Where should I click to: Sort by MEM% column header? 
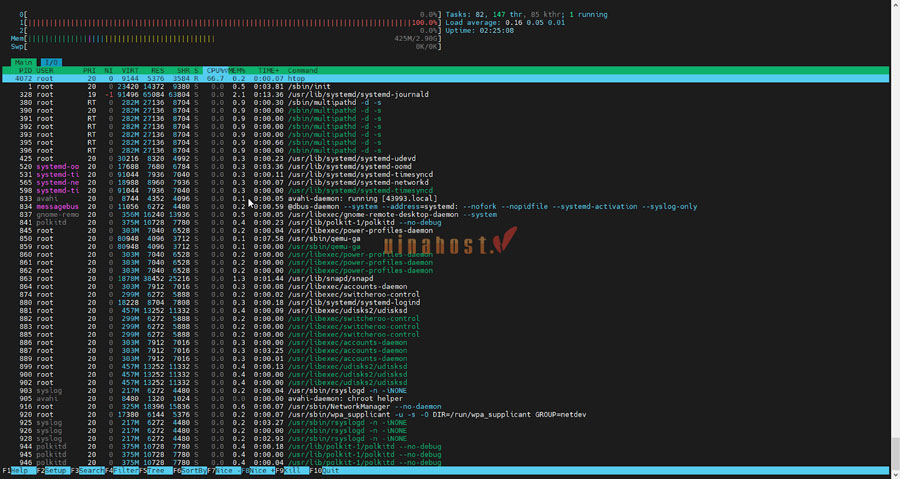(x=237, y=70)
